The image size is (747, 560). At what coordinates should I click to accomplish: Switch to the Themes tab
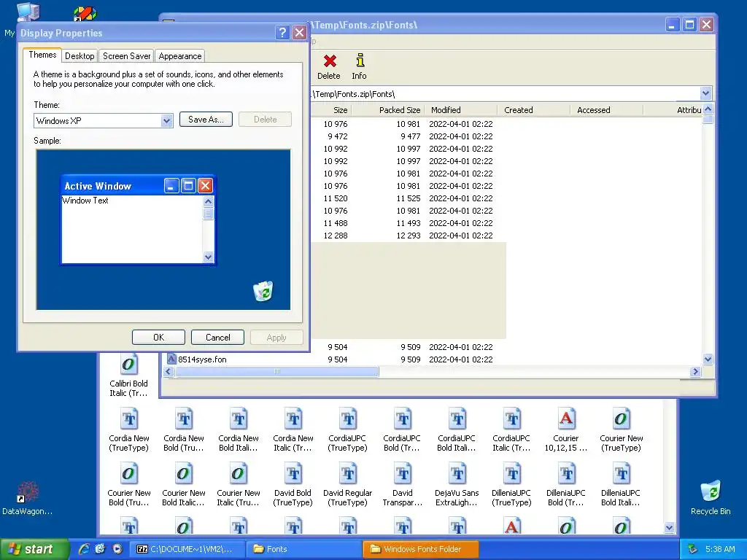pos(42,55)
